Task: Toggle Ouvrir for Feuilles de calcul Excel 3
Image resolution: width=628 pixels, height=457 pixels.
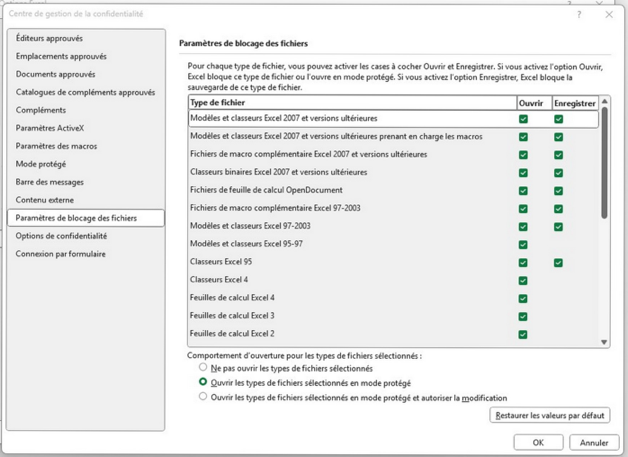Action: (x=523, y=316)
